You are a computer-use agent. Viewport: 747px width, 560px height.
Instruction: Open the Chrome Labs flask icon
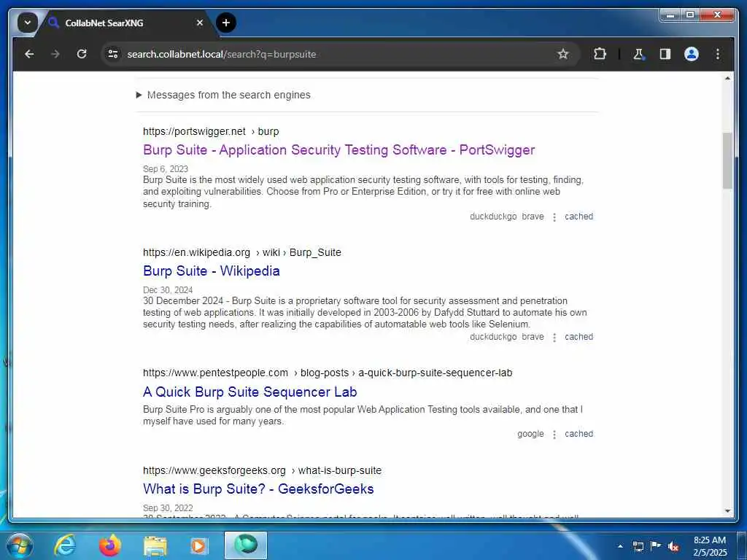click(x=638, y=54)
